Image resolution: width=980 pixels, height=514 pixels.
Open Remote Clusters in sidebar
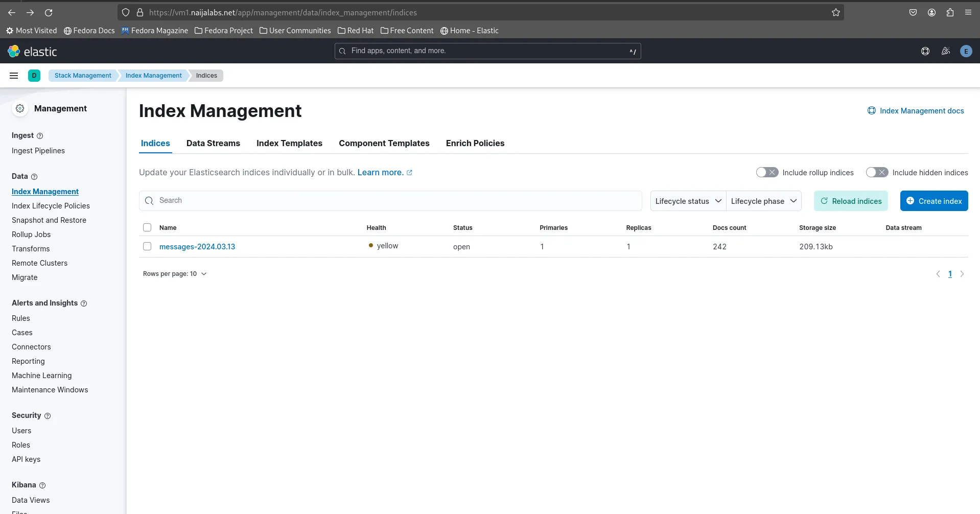point(39,263)
